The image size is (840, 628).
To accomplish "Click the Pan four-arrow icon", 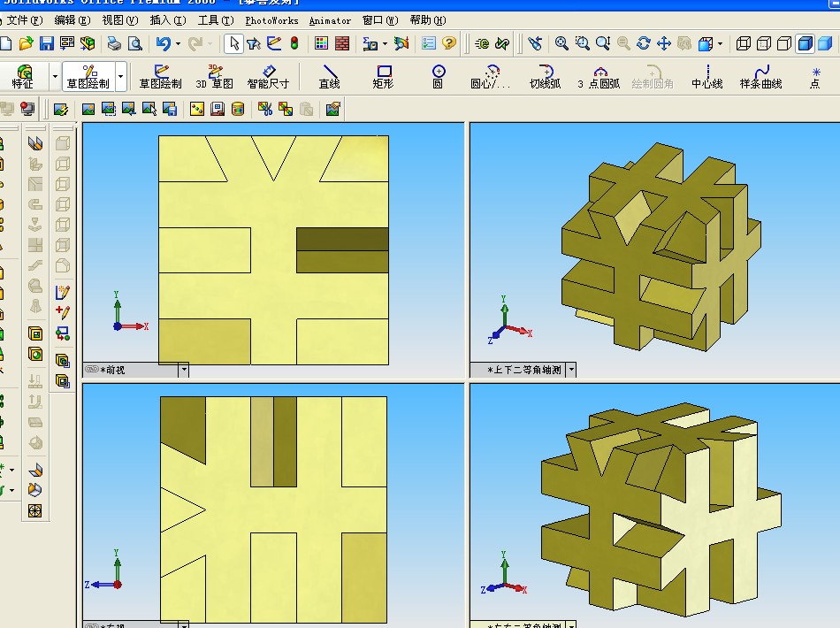I will coord(664,43).
